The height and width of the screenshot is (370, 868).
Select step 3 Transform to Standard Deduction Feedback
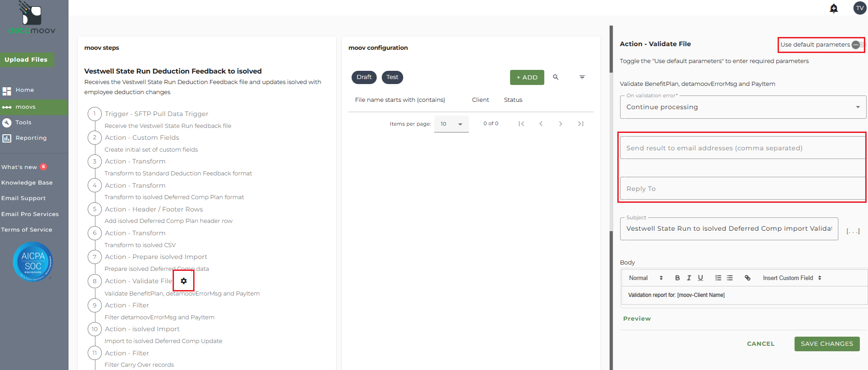tap(178, 174)
